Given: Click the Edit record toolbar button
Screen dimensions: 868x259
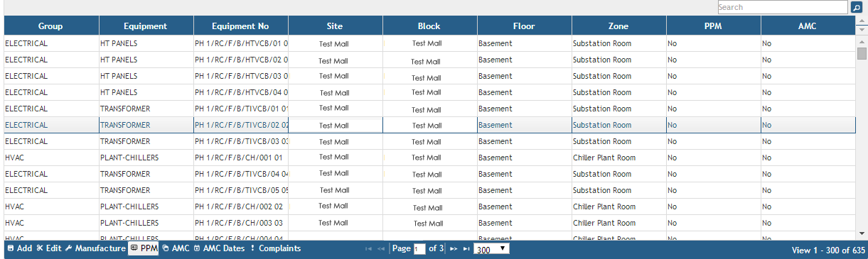Looking at the screenshot, I should pyautogui.click(x=49, y=249).
